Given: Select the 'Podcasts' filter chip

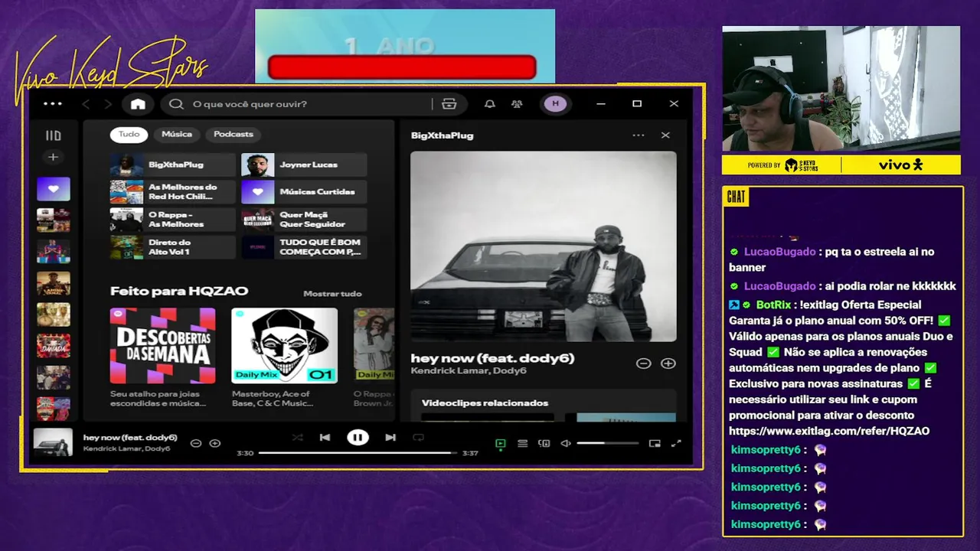Looking at the screenshot, I should tap(234, 134).
